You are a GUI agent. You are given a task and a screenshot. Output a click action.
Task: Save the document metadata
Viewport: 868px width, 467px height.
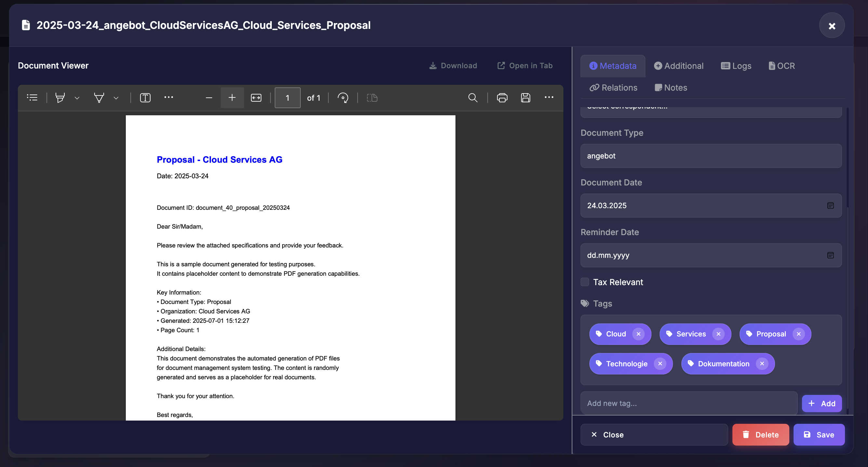pos(819,435)
